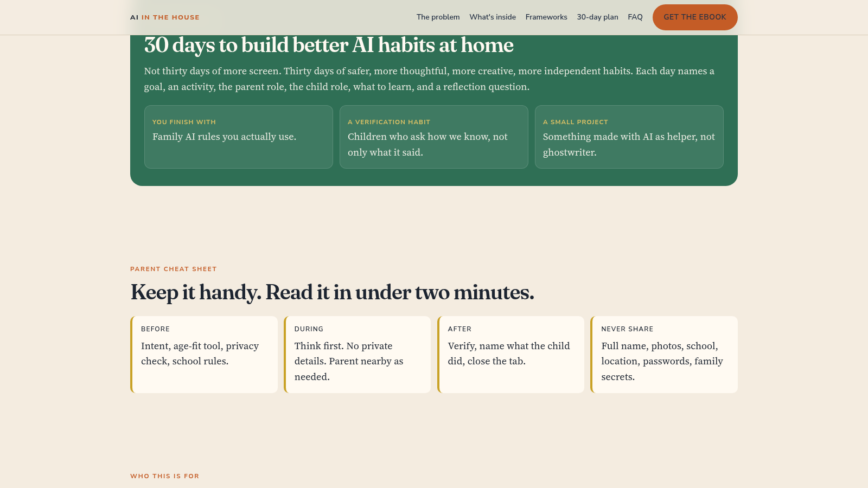Click the WHO THIS IS FOR label

165,476
